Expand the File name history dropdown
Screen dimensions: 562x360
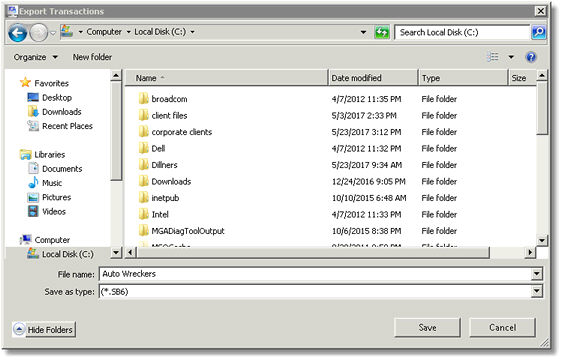pos(537,274)
